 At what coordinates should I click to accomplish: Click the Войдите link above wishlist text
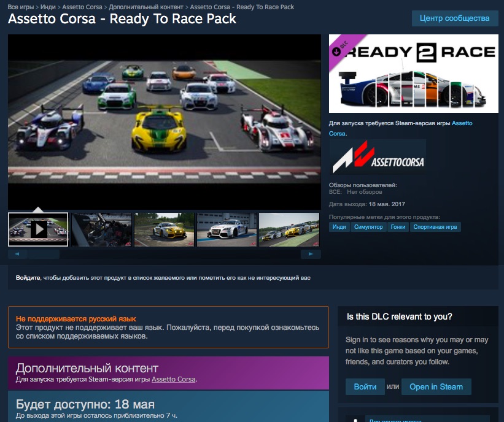pyautogui.click(x=28, y=278)
